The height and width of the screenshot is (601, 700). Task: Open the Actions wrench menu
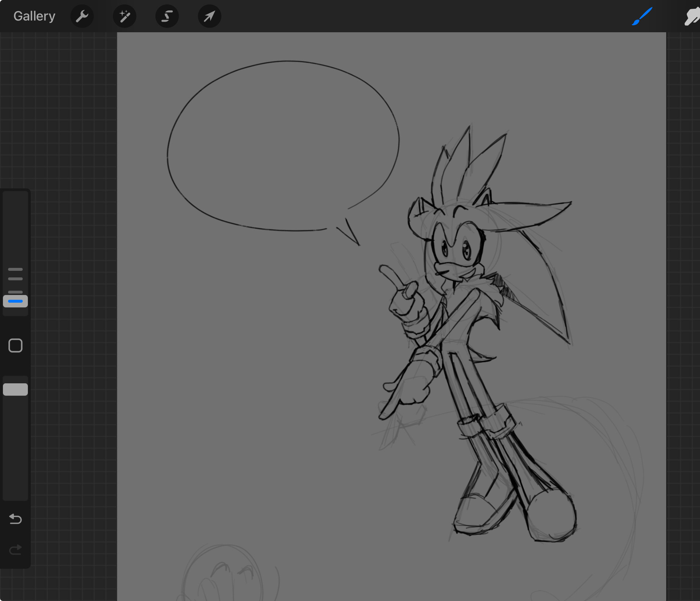pos(82,16)
